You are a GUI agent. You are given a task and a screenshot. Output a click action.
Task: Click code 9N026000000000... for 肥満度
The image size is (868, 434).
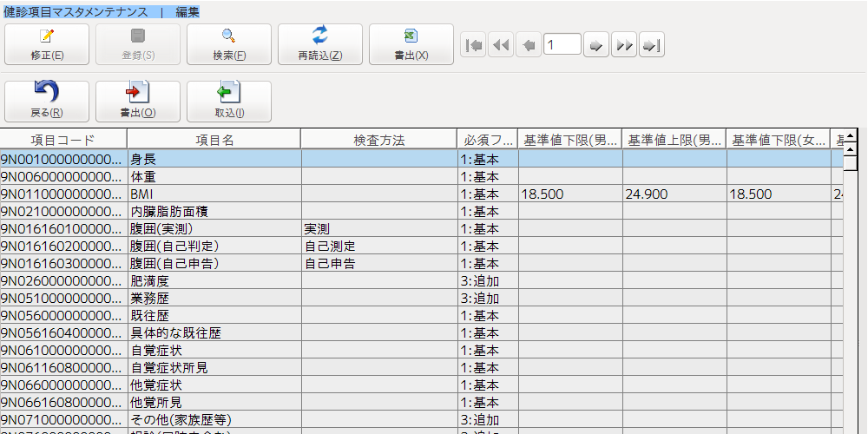click(x=63, y=281)
